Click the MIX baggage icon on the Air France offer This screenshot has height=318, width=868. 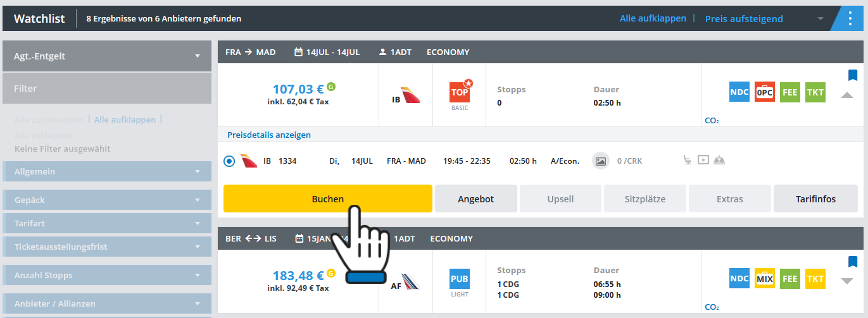(x=764, y=279)
